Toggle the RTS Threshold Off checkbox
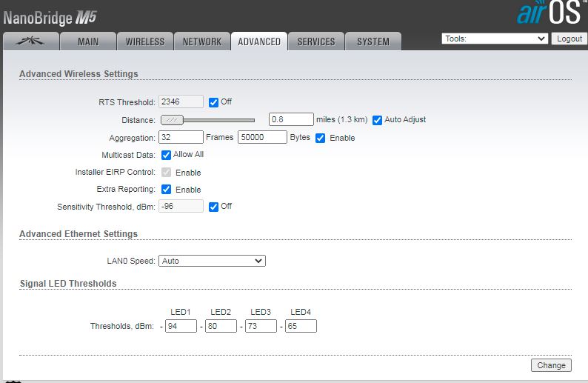Image resolution: width=588 pixels, height=383 pixels. coord(214,102)
